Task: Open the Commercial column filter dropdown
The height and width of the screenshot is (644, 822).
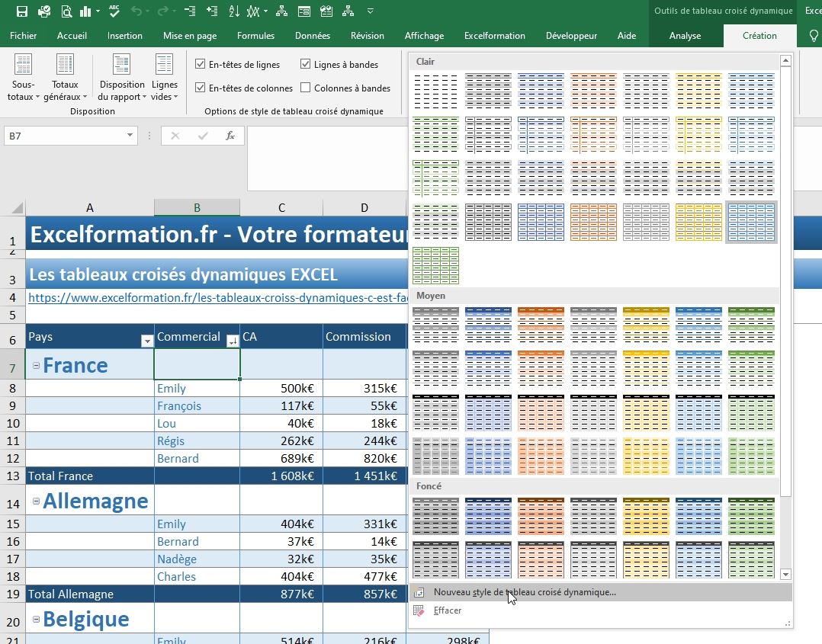Action: (x=233, y=341)
